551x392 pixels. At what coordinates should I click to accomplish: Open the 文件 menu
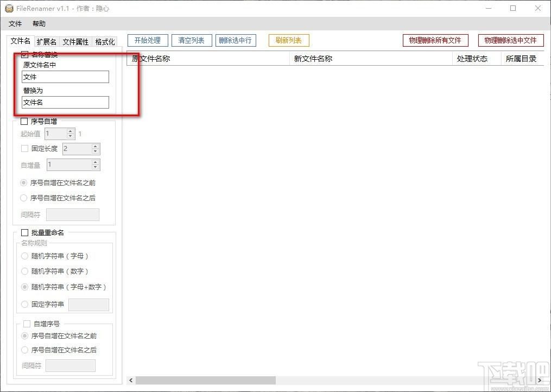tap(15, 24)
